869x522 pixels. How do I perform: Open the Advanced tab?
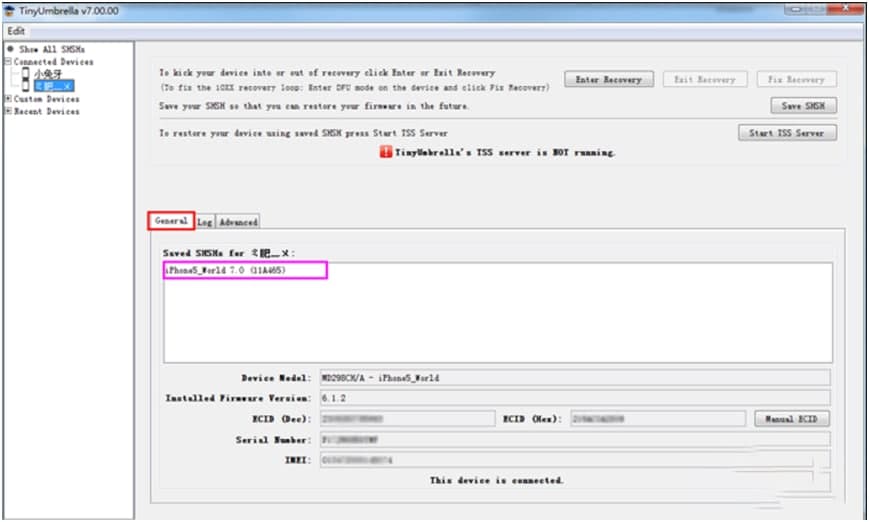coord(238,222)
